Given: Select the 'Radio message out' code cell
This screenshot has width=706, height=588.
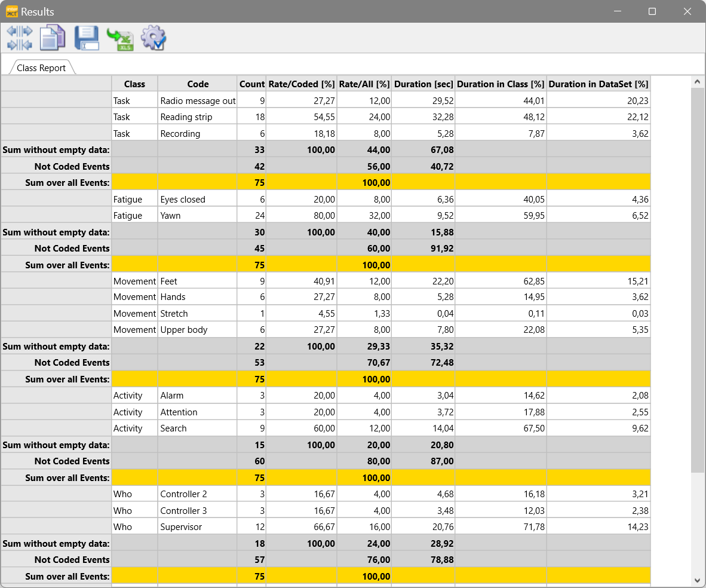Looking at the screenshot, I should 198,100.
